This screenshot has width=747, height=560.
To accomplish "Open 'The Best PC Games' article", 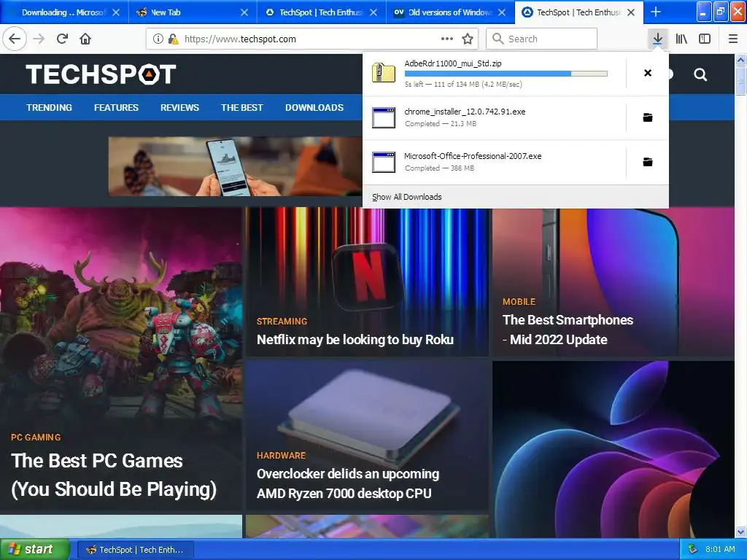I will (113, 475).
